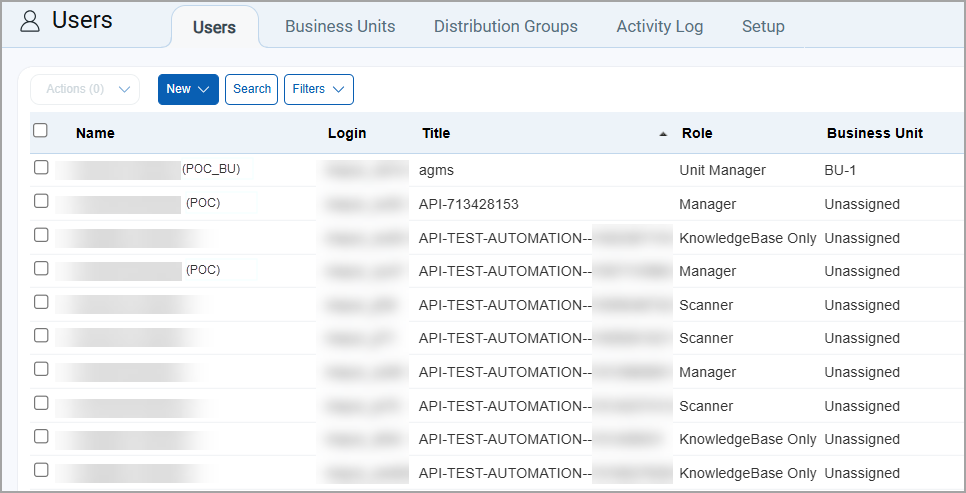Expand the Filters dropdown
966x493 pixels.
tap(319, 89)
